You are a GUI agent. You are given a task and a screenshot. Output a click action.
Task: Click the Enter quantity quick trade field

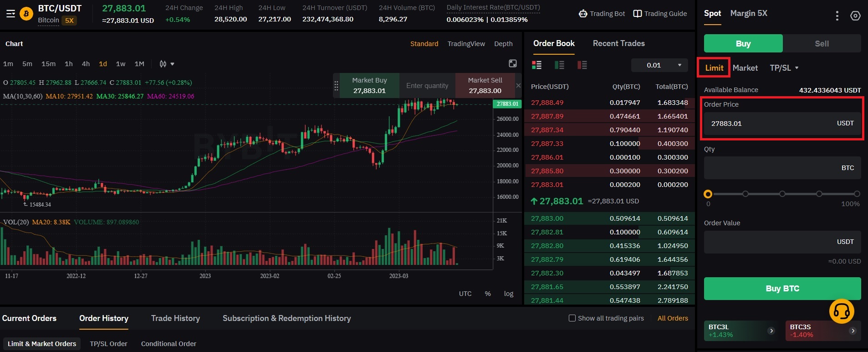tap(427, 85)
